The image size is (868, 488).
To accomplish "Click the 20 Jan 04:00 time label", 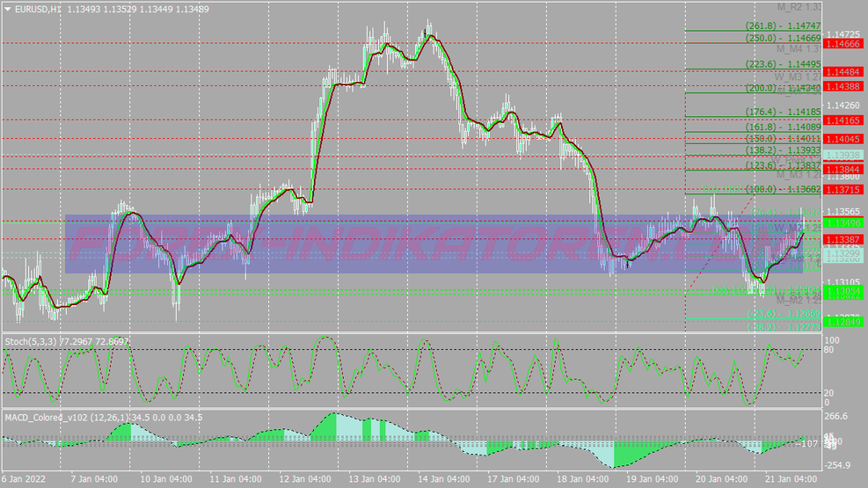I will (721, 478).
